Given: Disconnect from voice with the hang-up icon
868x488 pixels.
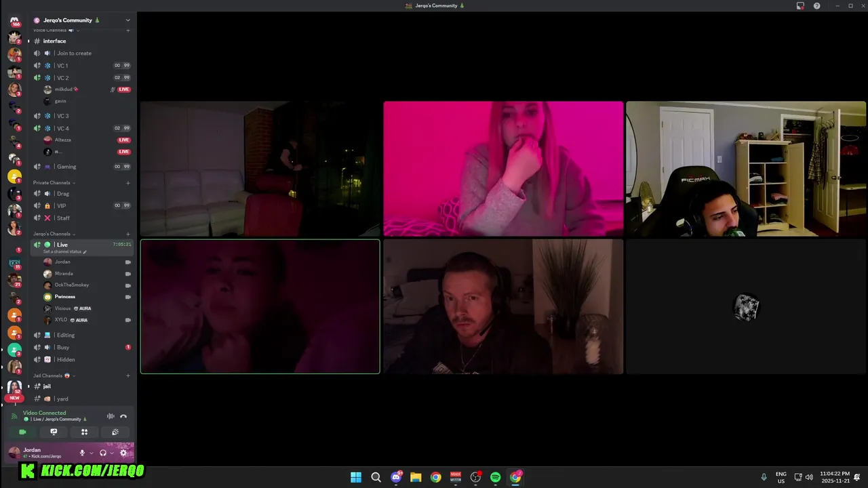Looking at the screenshot, I should 123,416.
